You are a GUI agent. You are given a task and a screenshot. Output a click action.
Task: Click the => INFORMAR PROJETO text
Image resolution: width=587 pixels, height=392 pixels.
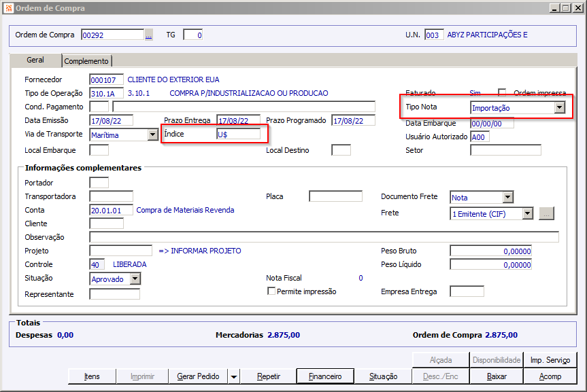coord(200,251)
